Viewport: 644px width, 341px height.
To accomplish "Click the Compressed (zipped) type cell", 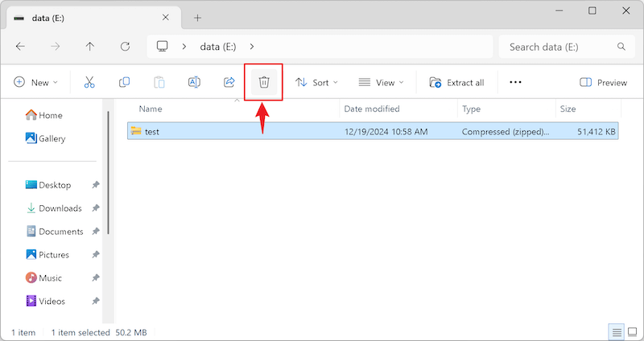I will [506, 132].
